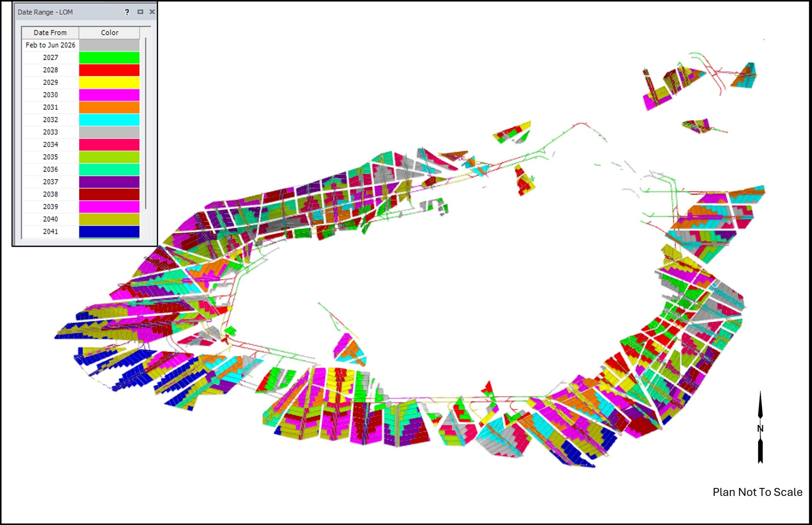
Task: Click the Date From column header
Action: pyautogui.click(x=50, y=33)
